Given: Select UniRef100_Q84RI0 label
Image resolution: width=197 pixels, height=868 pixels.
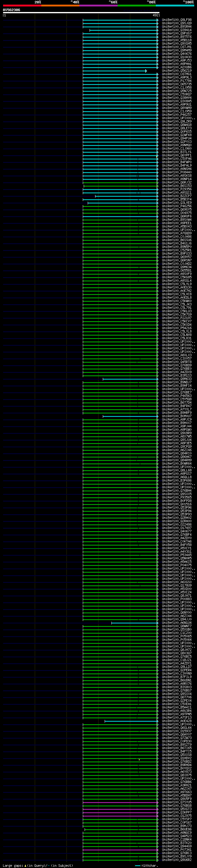Looking at the screenshot, I should [177, 454].
